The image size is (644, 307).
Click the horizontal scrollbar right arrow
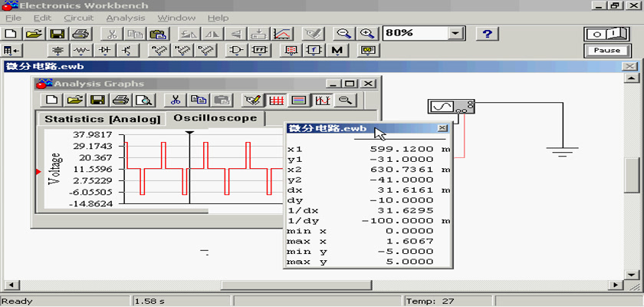tap(615, 285)
